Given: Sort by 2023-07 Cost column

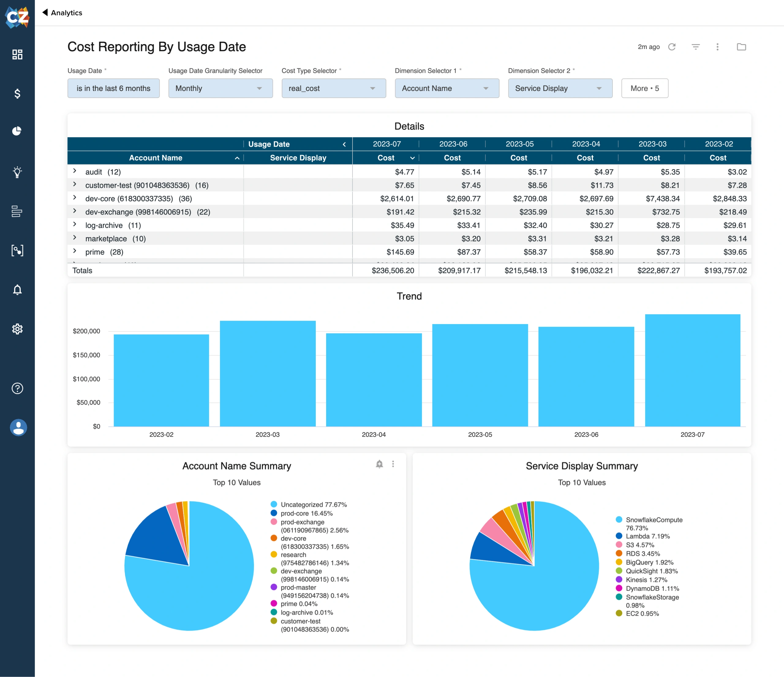Looking at the screenshot, I should point(386,158).
